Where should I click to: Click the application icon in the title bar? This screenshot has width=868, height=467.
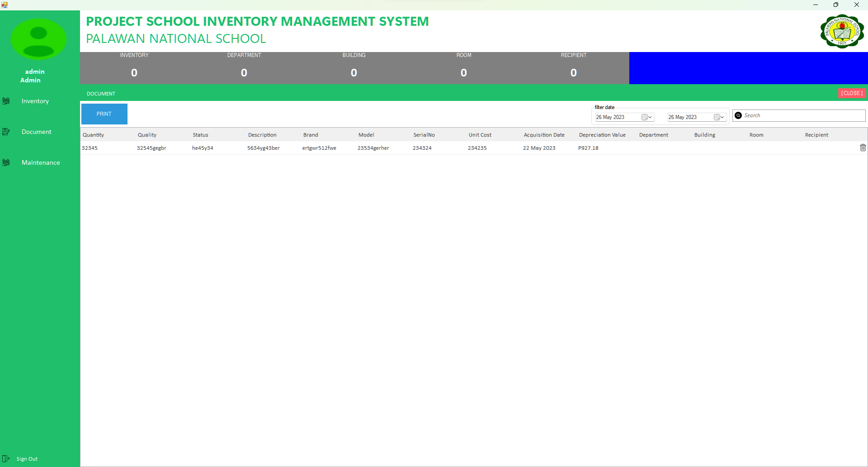coord(5,5)
